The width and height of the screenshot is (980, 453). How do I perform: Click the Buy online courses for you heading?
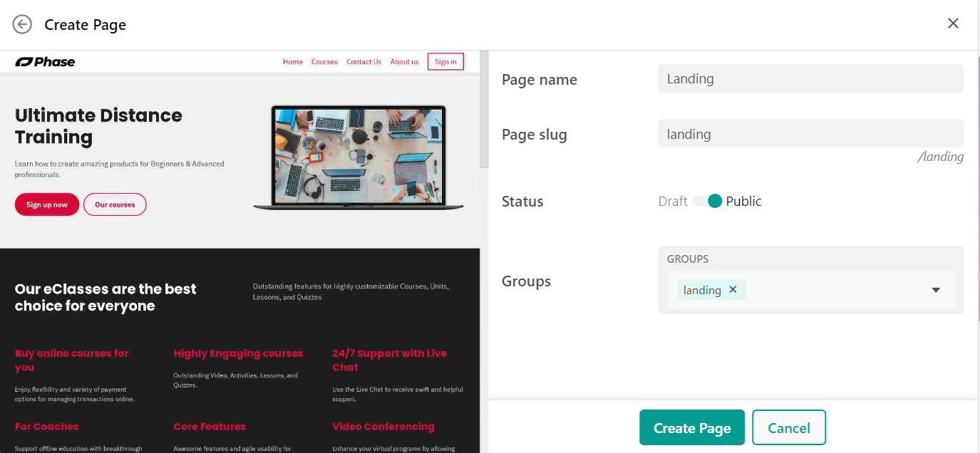(x=72, y=360)
